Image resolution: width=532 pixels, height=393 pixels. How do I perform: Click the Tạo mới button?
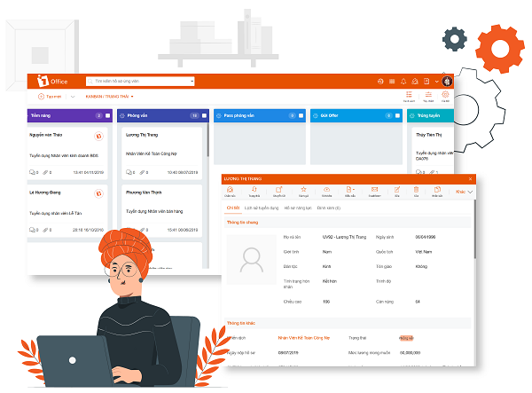pyautogui.click(x=50, y=97)
